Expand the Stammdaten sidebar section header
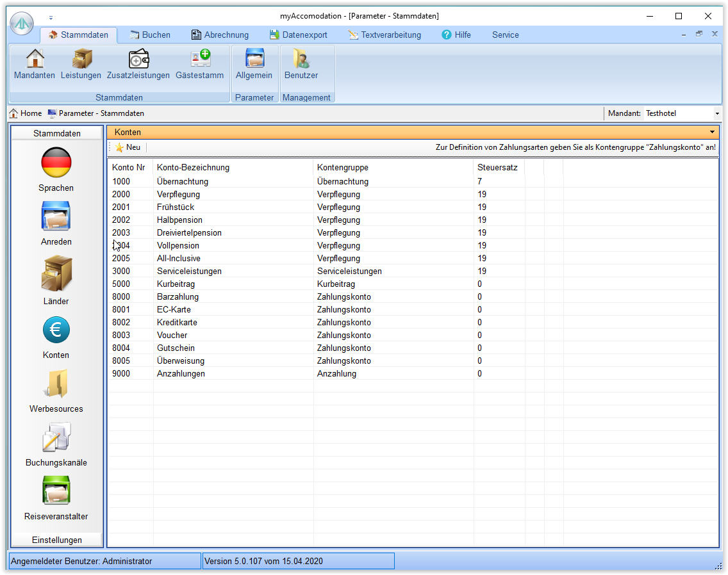 point(56,133)
